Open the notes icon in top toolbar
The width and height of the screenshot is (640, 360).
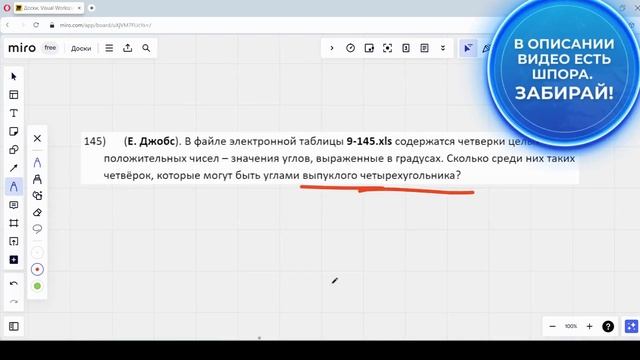pos(424,48)
